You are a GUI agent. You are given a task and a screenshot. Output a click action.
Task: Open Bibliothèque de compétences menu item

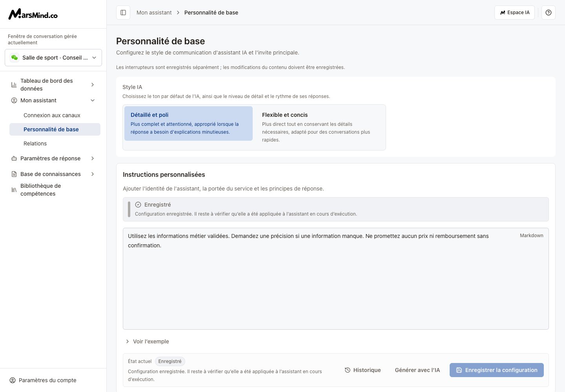(53, 190)
